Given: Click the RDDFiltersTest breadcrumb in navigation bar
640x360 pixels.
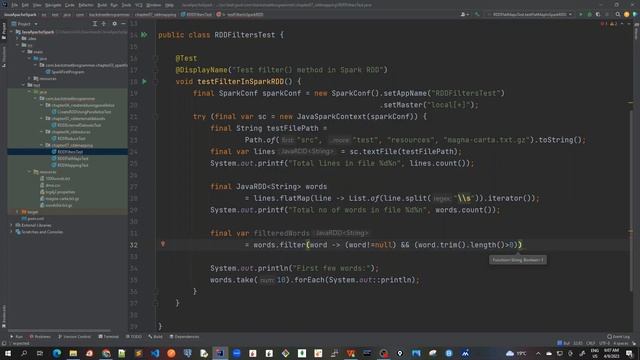Looking at the screenshot, I should (197, 14).
